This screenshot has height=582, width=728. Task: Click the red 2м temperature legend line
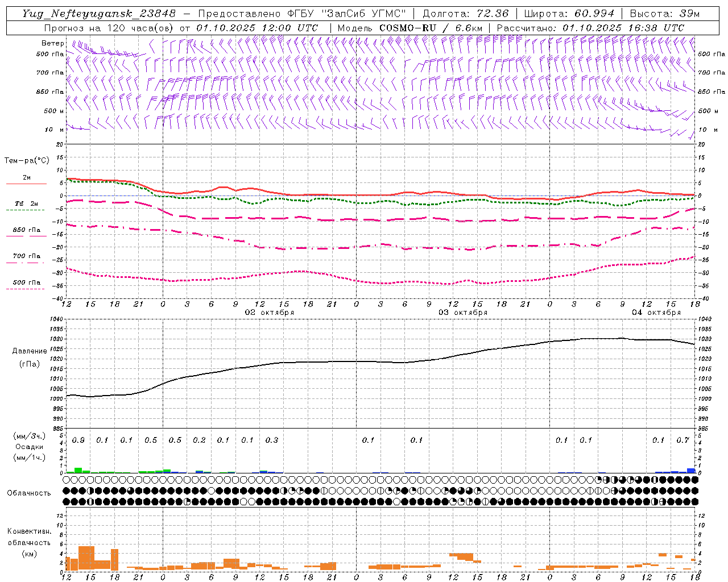pyautogui.click(x=26, y=184)
